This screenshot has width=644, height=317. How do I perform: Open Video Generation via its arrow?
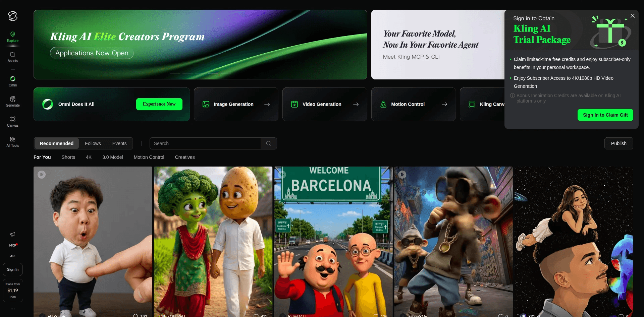coord(356,104)
